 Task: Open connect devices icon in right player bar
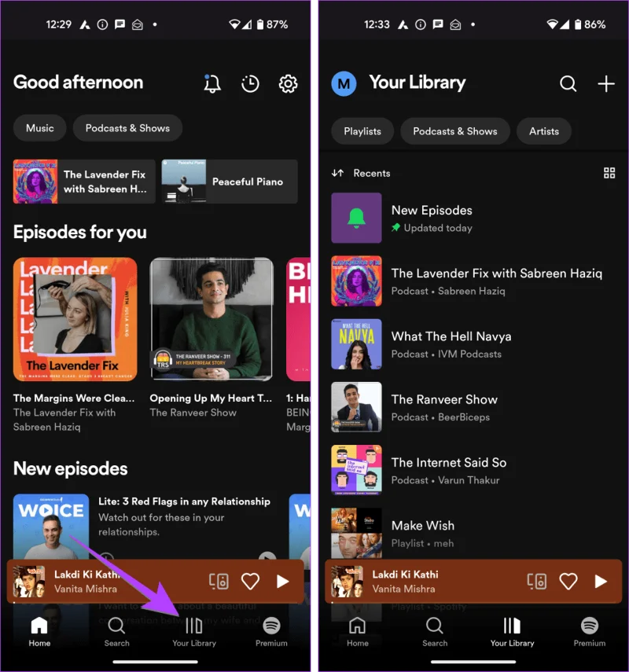point(537,582)
